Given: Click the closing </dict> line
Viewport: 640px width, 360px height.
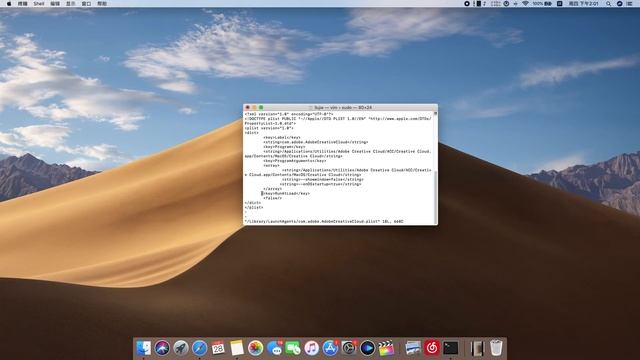Looking at the screenshot, I should tap(253, 203).
